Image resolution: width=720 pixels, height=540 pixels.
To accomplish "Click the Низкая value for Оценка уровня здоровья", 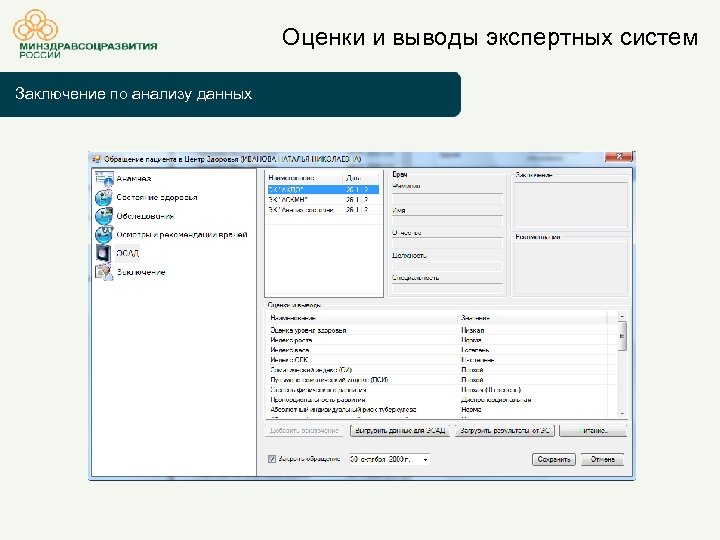I will coord(472,330).
